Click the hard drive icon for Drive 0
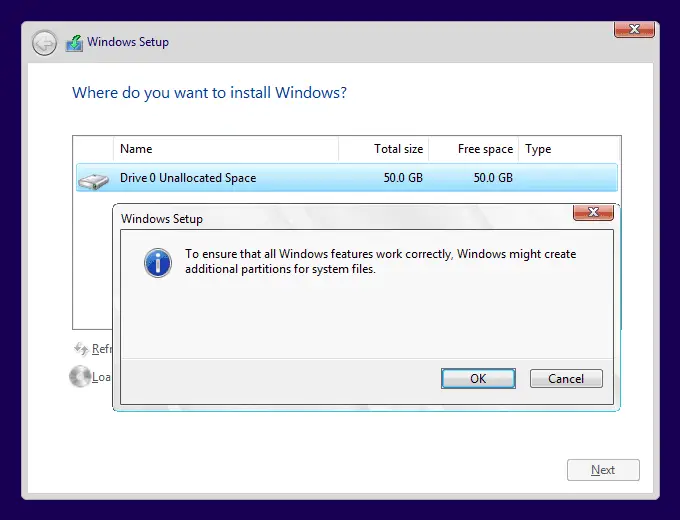This screenshot has height=520, width=680. (94, 180)
